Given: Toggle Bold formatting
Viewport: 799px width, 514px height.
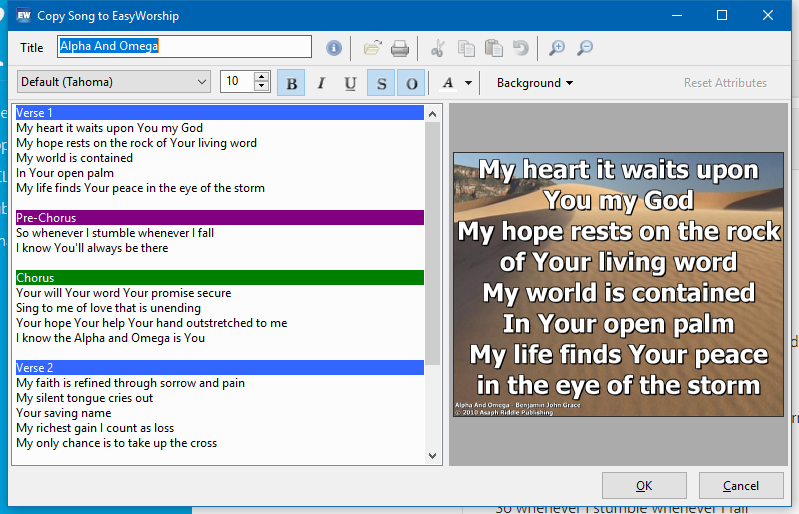Looking at the screenshot, I should pyautogui.click(x=291, y=83).
